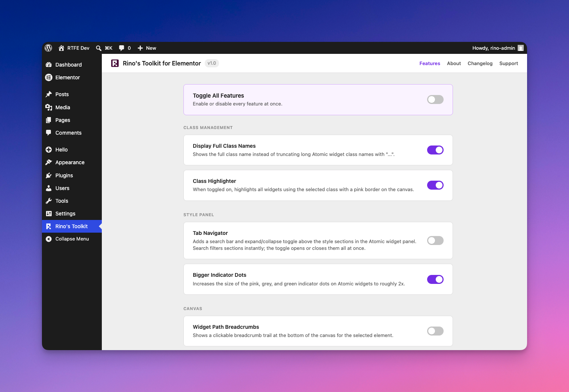The width and height of the screenshot is (569, 392).
Task: Click the Rino's Toolkit sidebar icon
Action: [49, 226]
